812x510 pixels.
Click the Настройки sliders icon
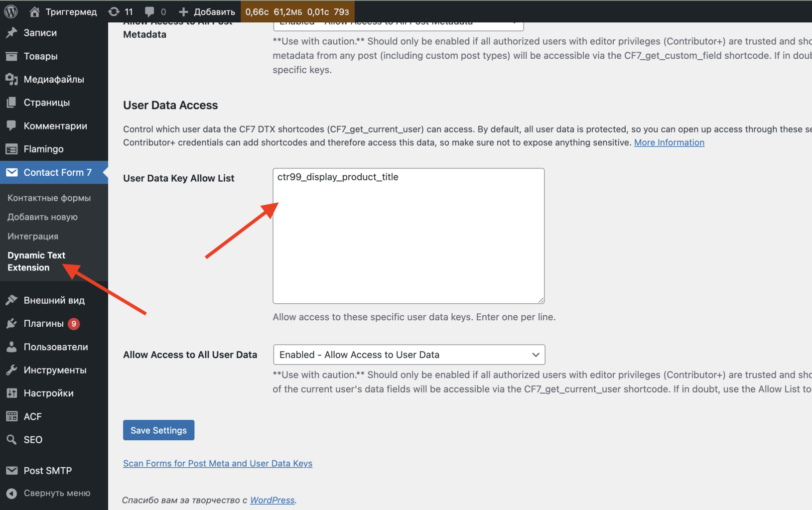(x=11, y=393)
